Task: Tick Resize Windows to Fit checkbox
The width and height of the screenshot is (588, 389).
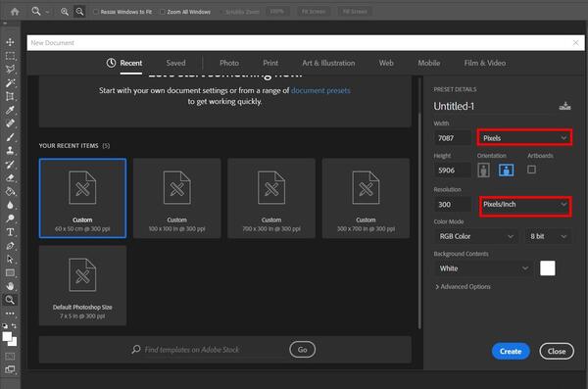Action: (96, 12)
